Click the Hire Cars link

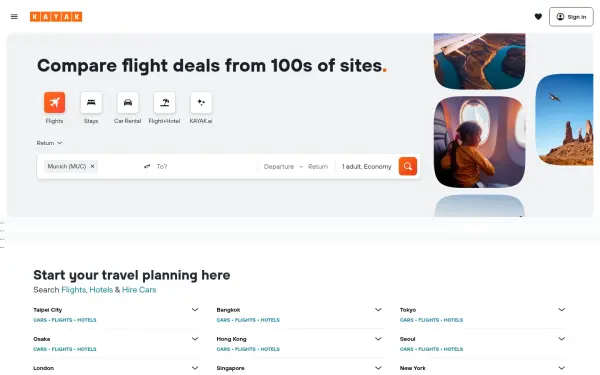pos(139,290)
